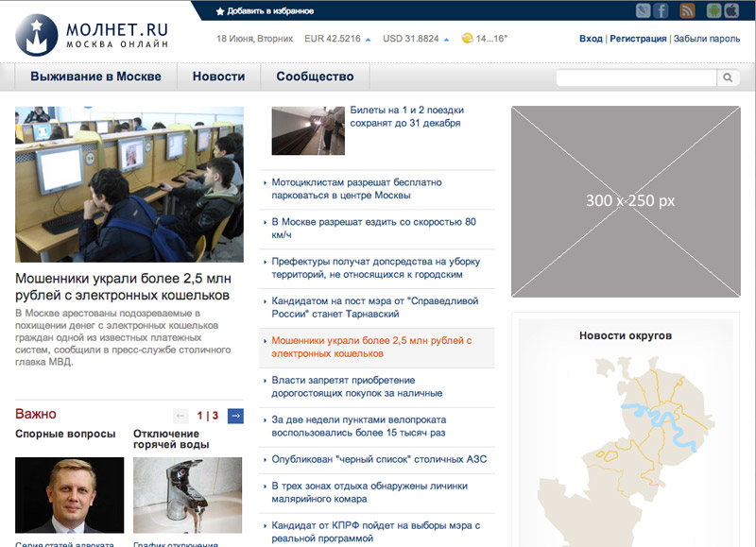Open the orange highlighted Мошенники headline in list
756x547 pixels.
(x=371, y=347)
